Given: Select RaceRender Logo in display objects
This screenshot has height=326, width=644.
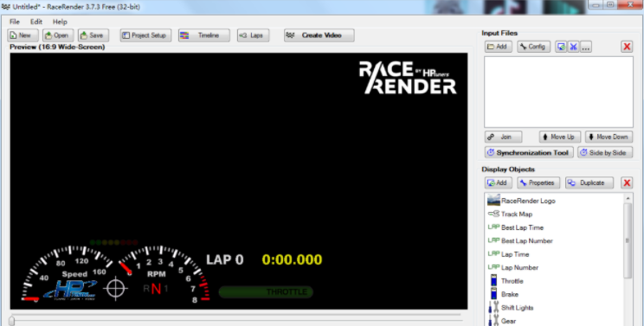Looking at the screenshot, I should coord(528,201).
